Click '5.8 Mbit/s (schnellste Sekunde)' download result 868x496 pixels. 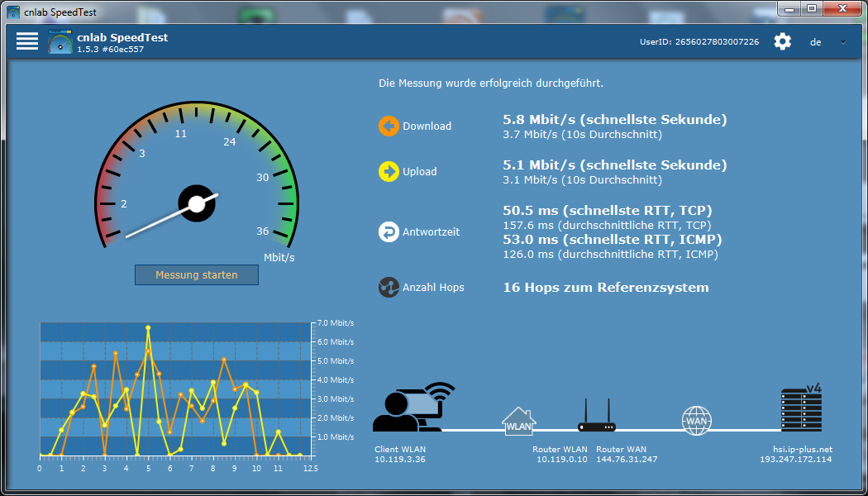(x=614, y=120)
